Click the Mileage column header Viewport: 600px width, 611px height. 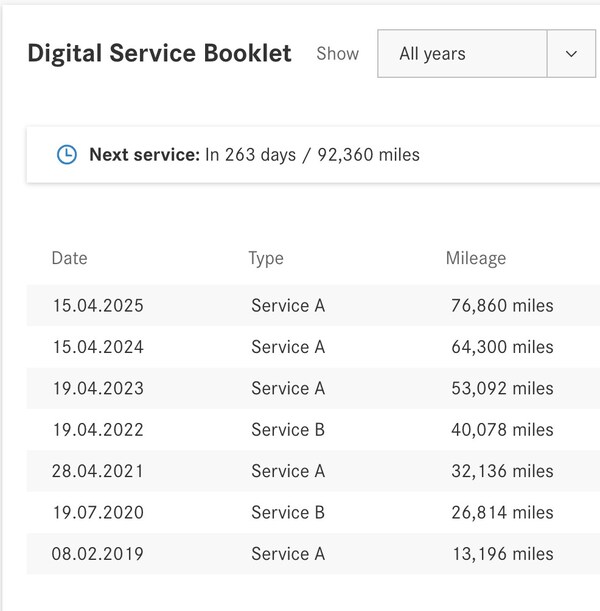476,258
